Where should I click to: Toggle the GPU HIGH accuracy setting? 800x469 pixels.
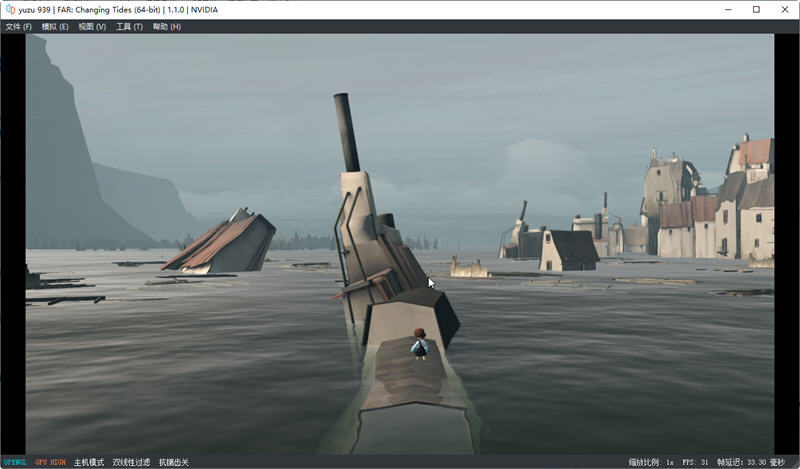pos(51,462)
